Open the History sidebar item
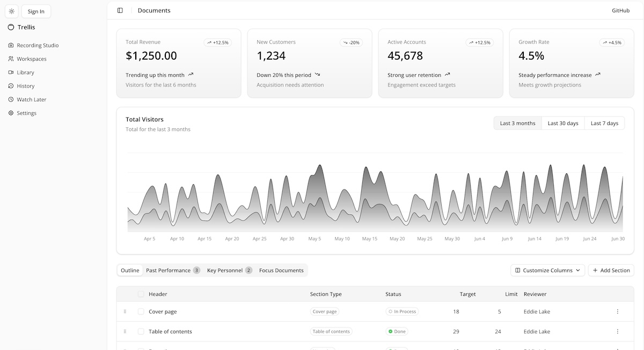 25,86
